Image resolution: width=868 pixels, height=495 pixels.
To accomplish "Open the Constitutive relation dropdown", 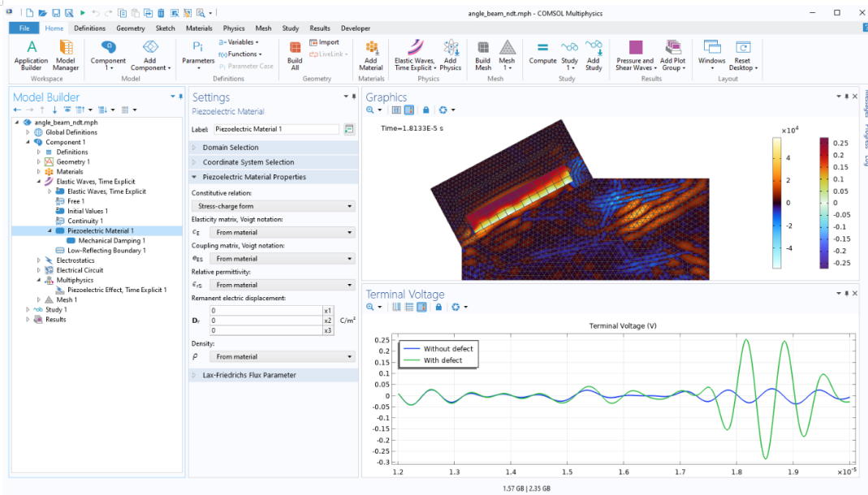I will coord(274,206).
